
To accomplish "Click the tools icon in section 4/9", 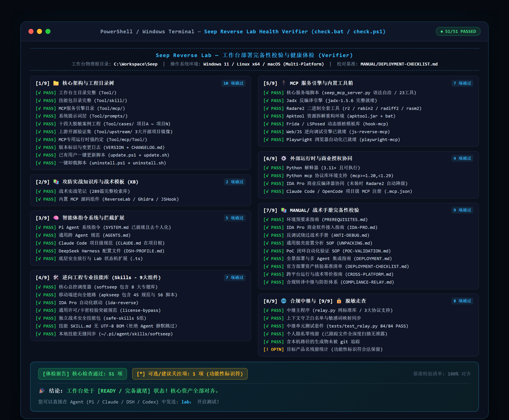I will coord(56,277).
